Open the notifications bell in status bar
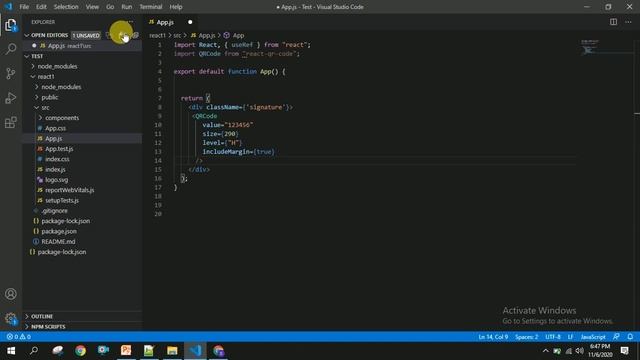640x360 pixels. click(630, 337)
